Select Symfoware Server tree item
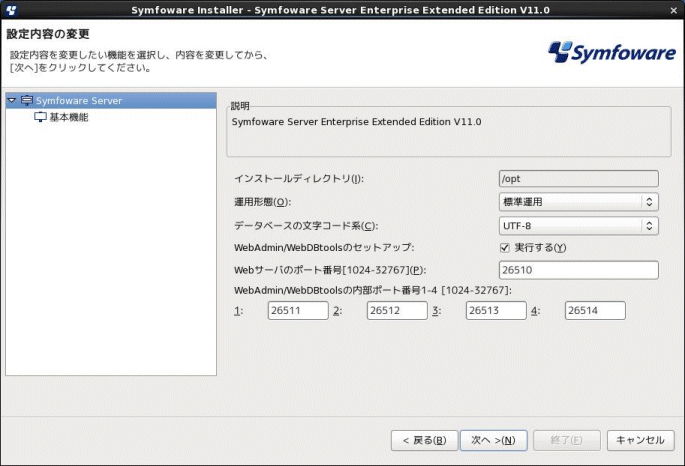The width and height of the screenshot is (685, 466). click(111, 100)
